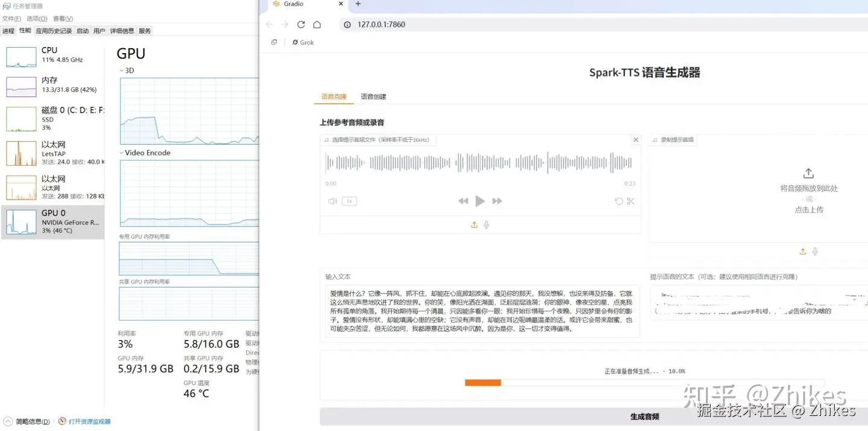Viewport: 868px width, 431px height.
Task: Close the Gradio browser tab
Action: tap(341, 4)
